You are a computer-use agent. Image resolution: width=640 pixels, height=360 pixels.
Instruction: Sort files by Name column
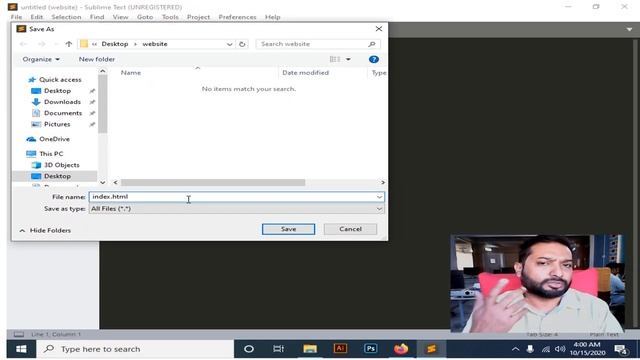point(131,73)
